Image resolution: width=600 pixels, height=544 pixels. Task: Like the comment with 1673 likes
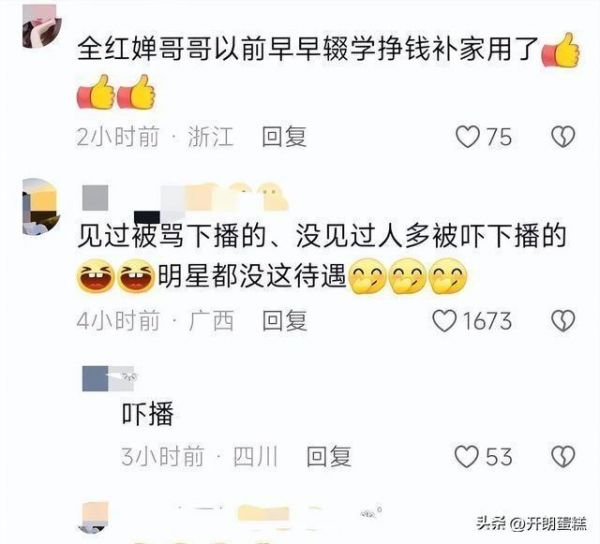(x=444, y=320)
